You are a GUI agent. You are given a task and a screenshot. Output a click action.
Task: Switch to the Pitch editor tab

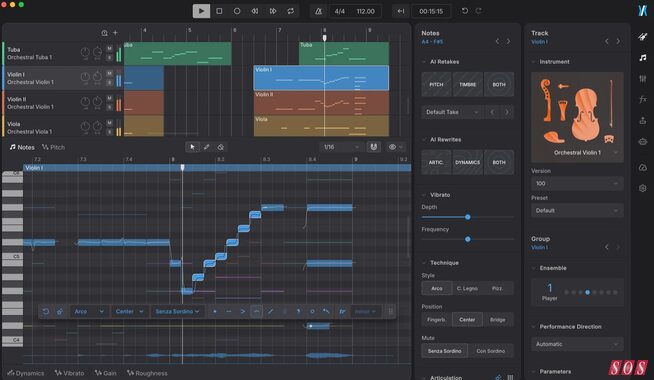[53, 147]
